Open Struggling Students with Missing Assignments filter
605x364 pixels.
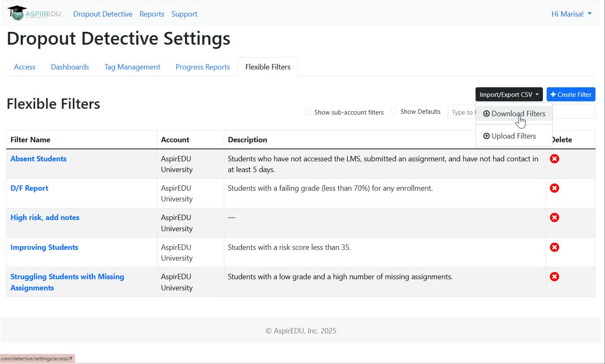coord(67,282)
